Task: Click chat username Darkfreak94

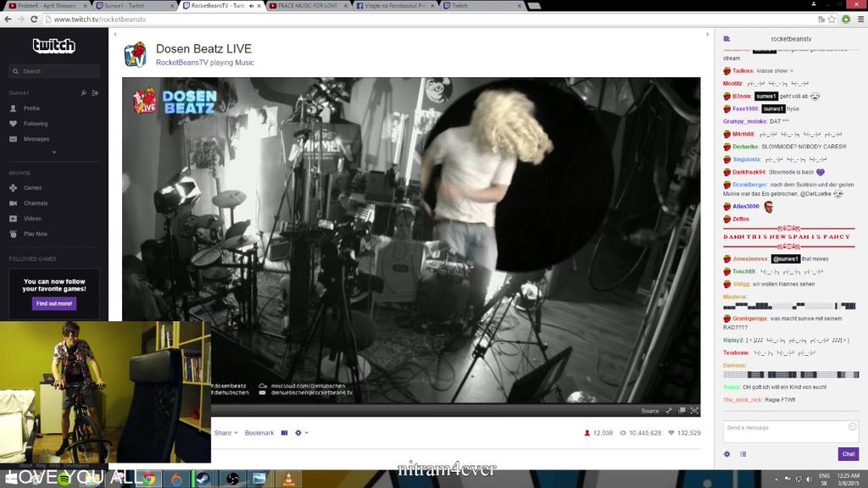Action: (x=749, y=172)
